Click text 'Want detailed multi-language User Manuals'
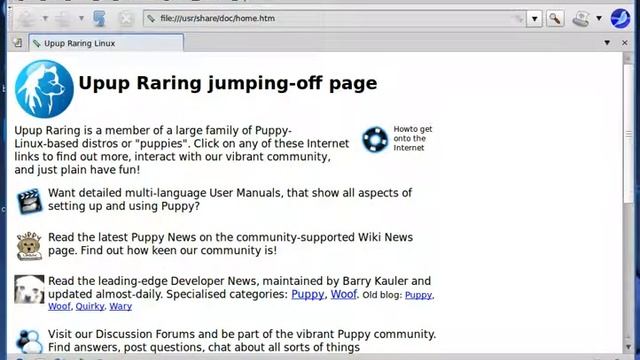640x360 pixels. click(x=165, y=193)
